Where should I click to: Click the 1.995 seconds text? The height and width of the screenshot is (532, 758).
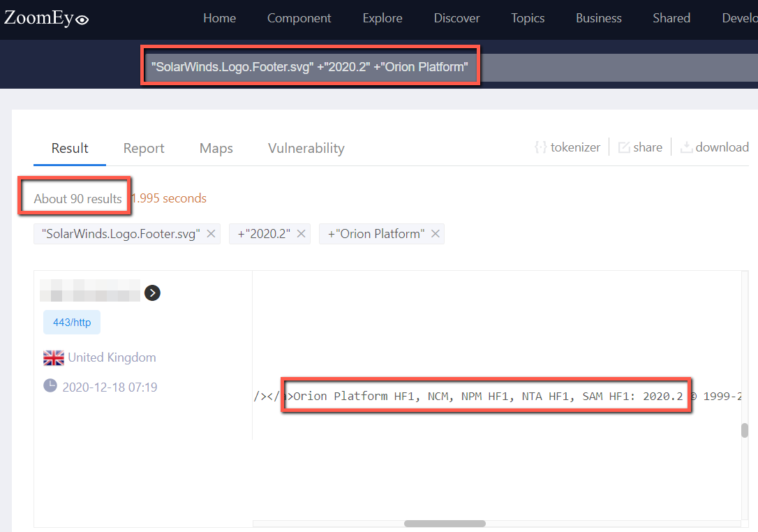pos(169,198)
